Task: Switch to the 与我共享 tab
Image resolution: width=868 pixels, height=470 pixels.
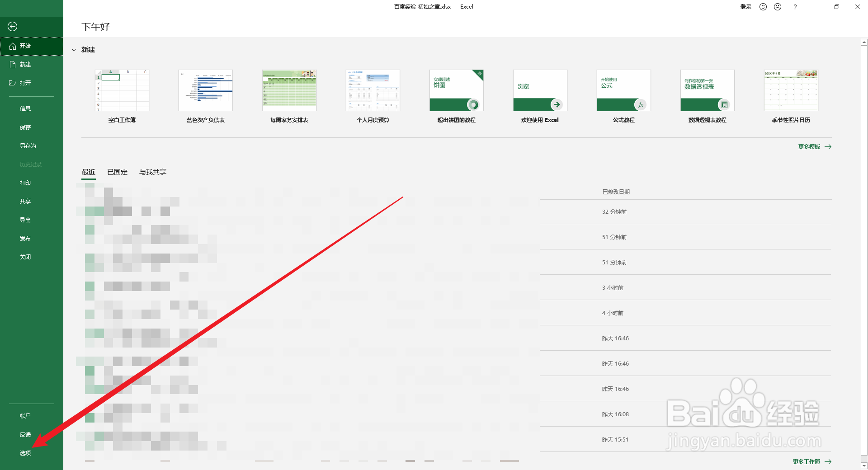Action: click(x=153, y=172)
